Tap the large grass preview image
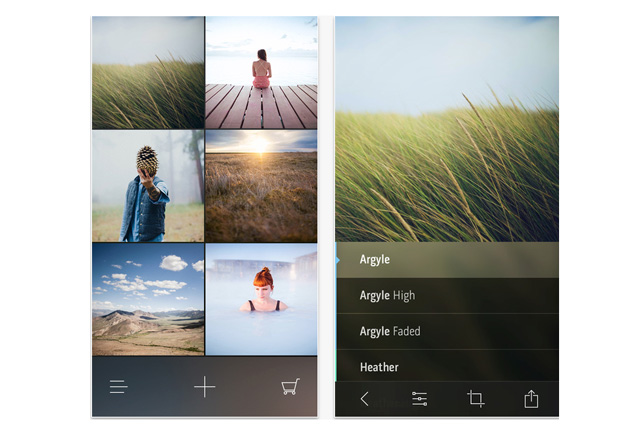641x440 pixels. 447,128
